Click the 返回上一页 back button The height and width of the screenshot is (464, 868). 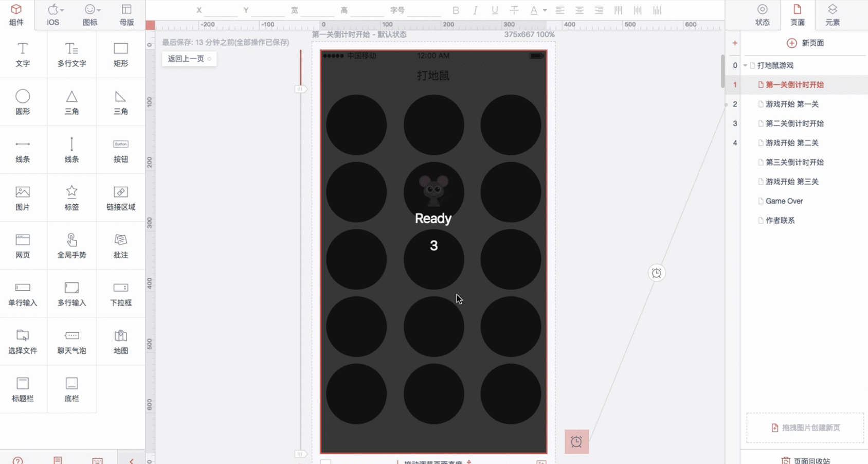189,59
